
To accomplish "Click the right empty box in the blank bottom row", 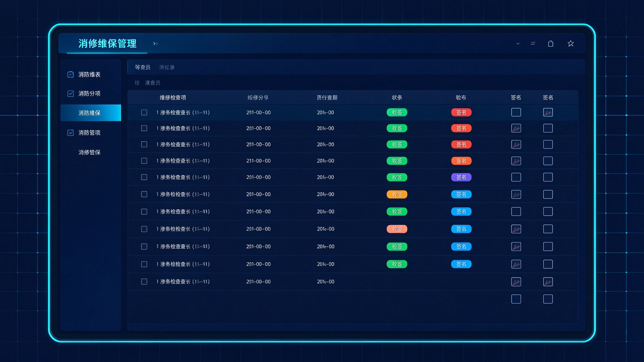I will [x=548, y=299].
